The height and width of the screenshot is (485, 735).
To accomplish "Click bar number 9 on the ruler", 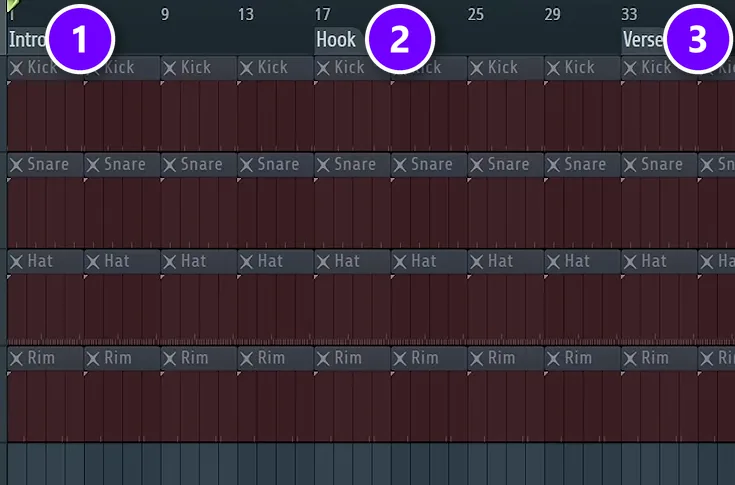I will tap(165, 15).
